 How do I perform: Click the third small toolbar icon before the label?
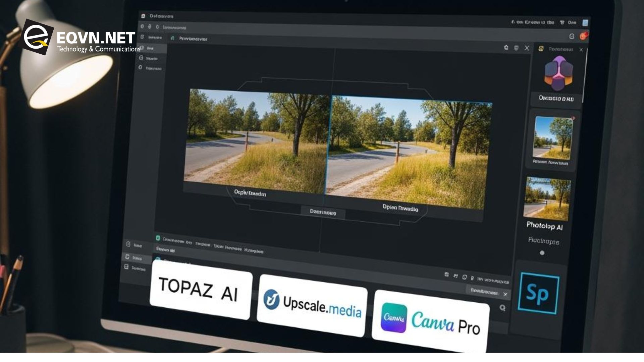tap(157, 27)
